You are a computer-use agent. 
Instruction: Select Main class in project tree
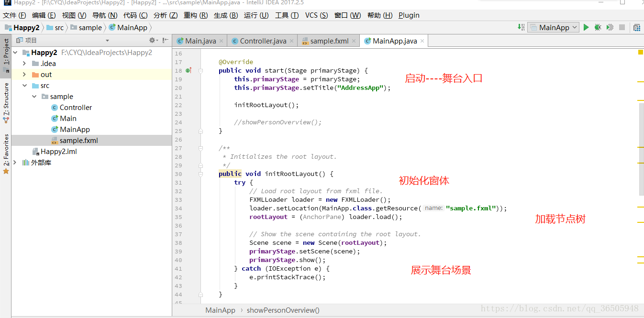[68, 119]
